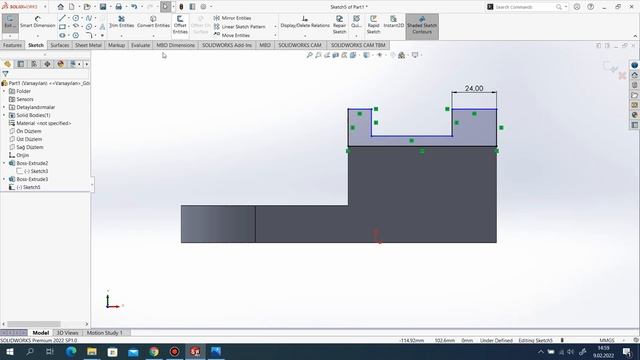The image size is (640, 360).
Task: Click Rapid Sketch tool
Action: (x=373, y=25)
